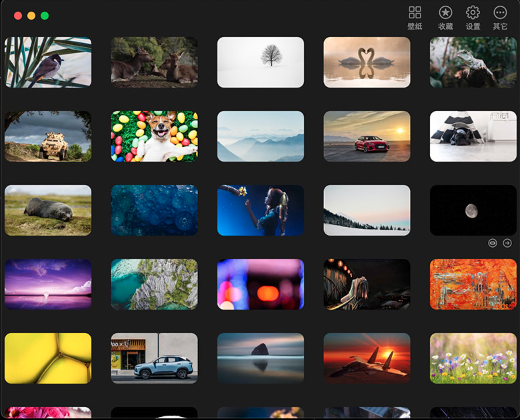Viewport: 520px width, 420px height.
Task: Select the smiling dog with Easter eggs
Action: pos(154,136)
